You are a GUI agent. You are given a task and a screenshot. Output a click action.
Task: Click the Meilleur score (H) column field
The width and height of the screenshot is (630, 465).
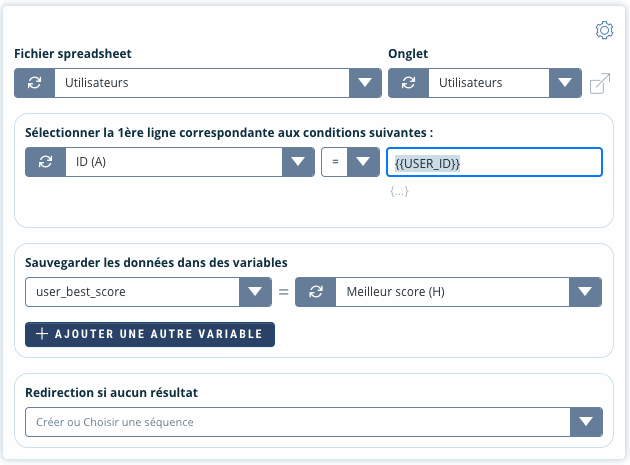tap(450, 292)
